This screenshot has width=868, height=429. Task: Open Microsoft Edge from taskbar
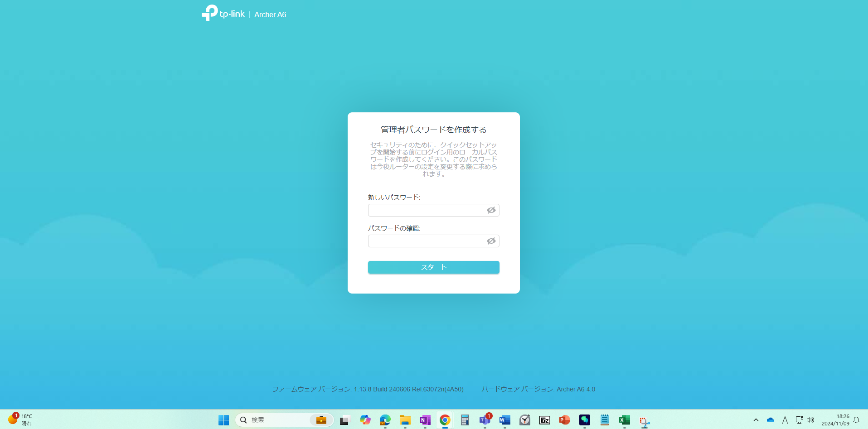385,420
